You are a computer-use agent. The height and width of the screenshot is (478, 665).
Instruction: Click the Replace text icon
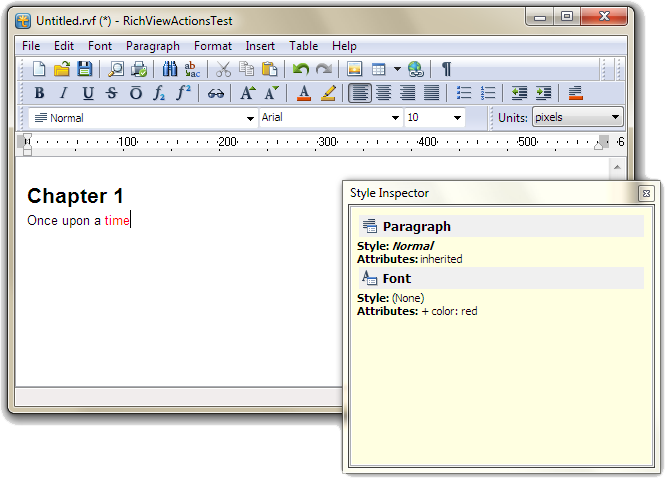(192, 69)
